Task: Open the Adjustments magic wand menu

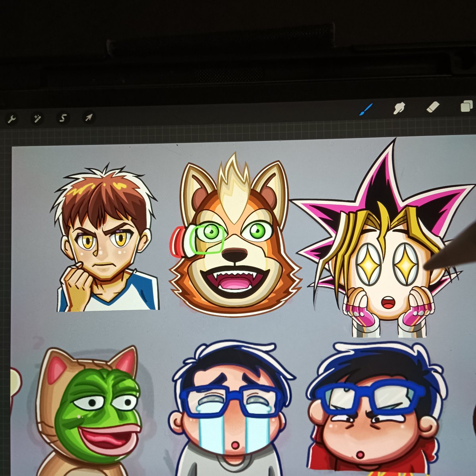Action: tap(38, 118)
